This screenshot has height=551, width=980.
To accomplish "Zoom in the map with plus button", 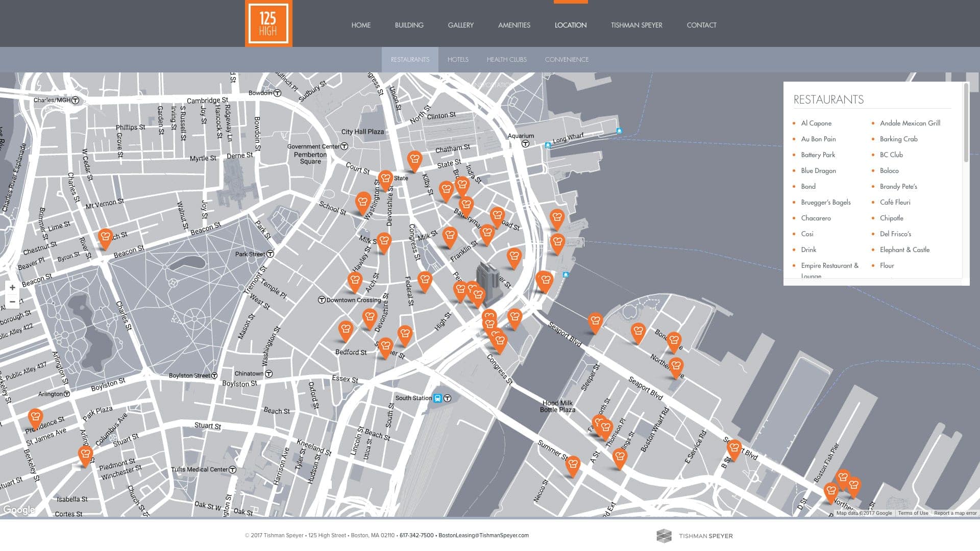I will [x=12, y=288].
